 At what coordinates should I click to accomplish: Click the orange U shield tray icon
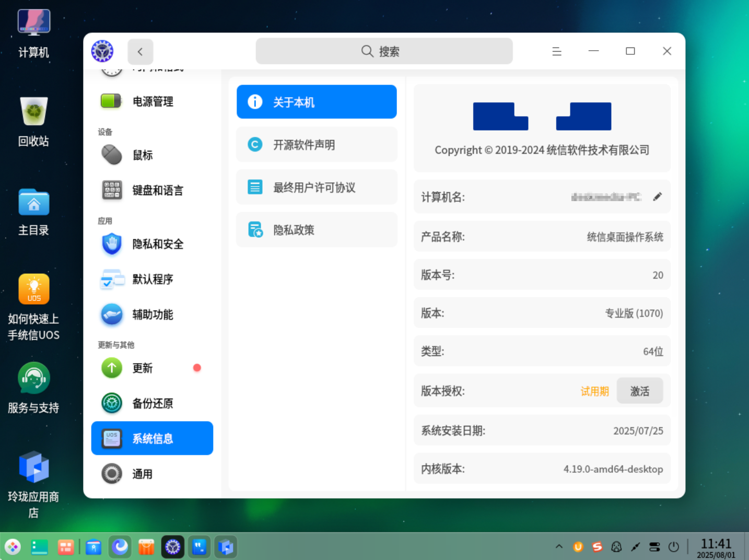click(578, 547)
